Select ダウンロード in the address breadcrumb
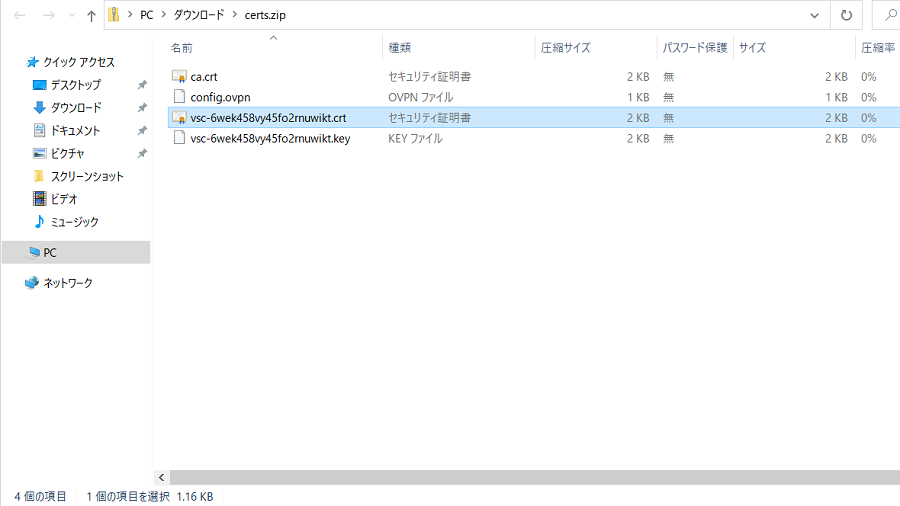 [199, 15]
